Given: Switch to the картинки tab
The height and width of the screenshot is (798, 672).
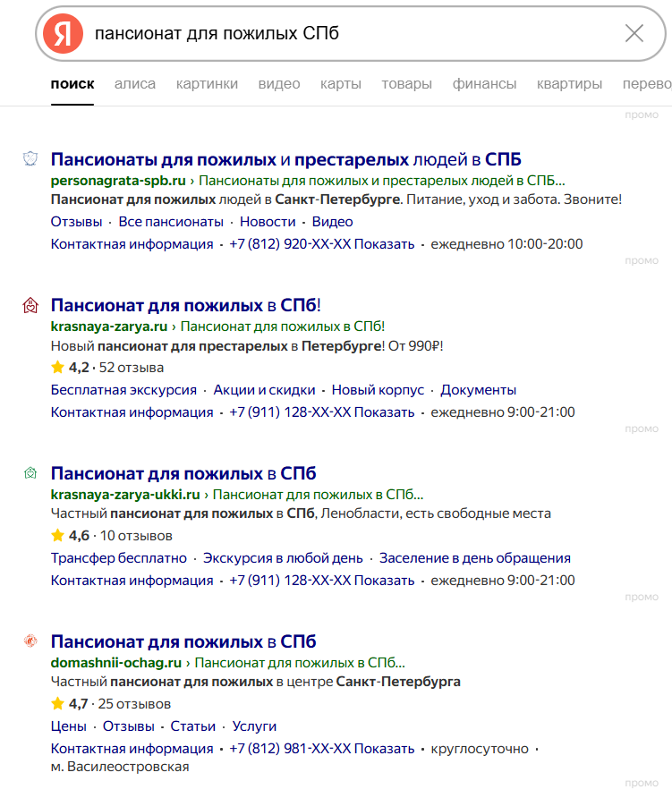Looking at the screenshot, I should (x=207, y=84).
